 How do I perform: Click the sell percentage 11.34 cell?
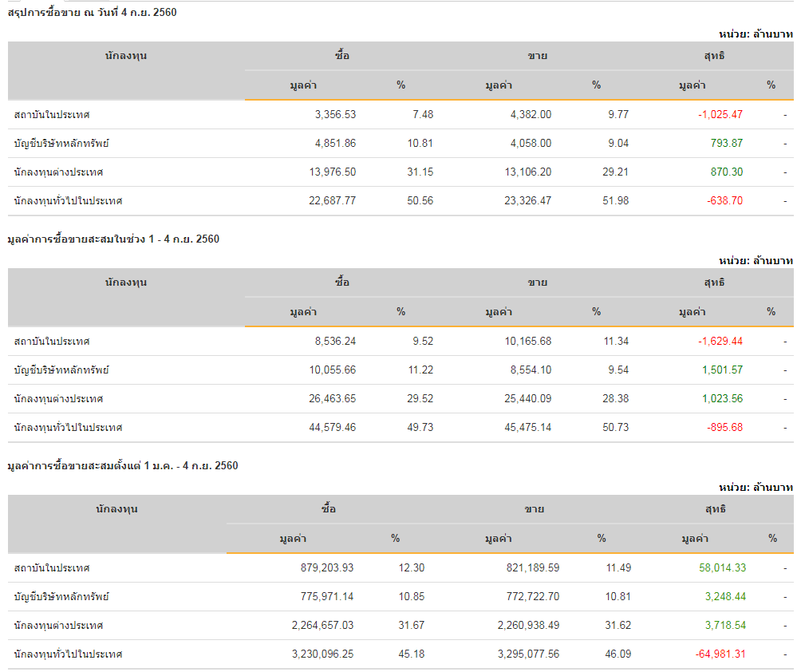click(616, 341)
